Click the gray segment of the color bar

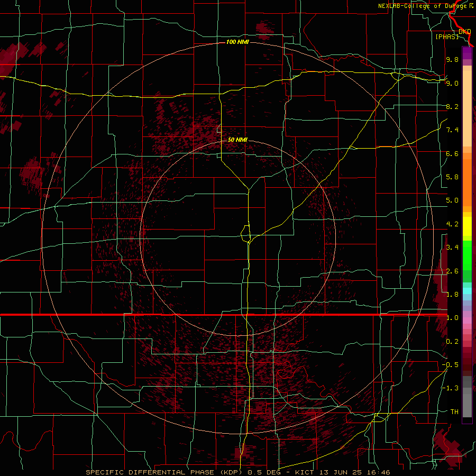pyautogui.click(x=467, y=396)
